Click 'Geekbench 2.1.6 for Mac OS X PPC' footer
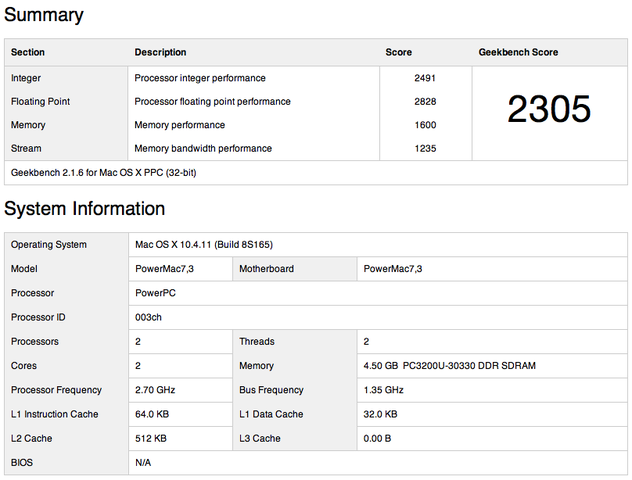 [104, 173]
